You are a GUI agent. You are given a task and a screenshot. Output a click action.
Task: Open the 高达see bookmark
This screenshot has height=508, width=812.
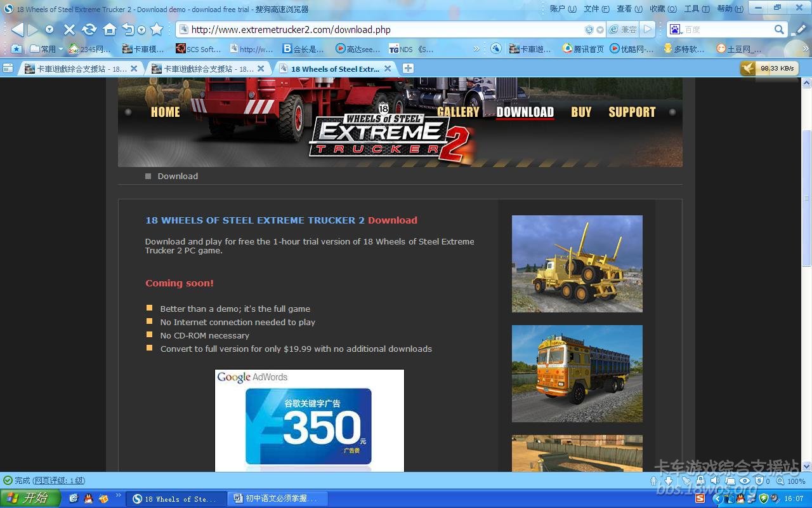(x=358, y=49)
